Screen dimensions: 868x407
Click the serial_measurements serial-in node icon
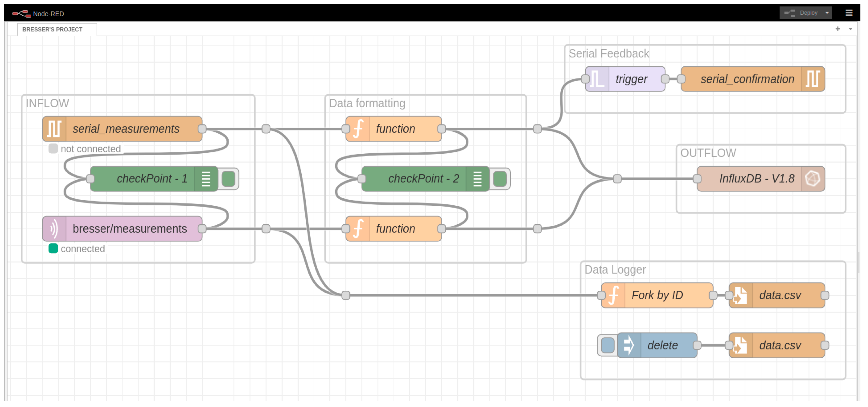click(54, 129)
